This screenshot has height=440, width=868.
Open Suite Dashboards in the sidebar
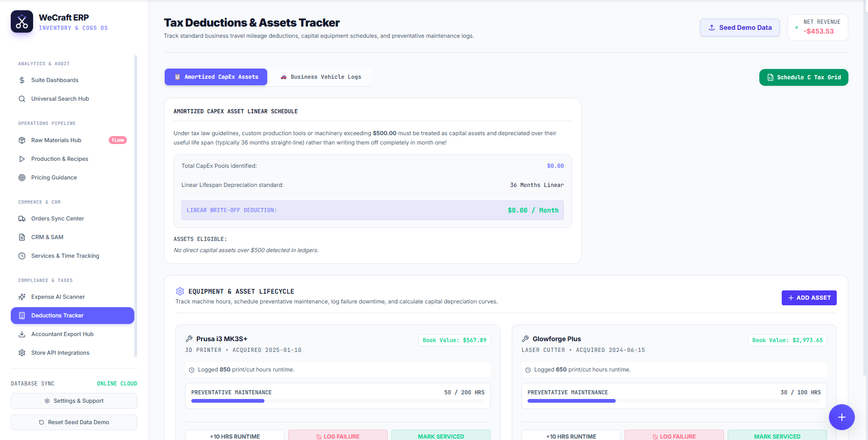pos(72,80)
